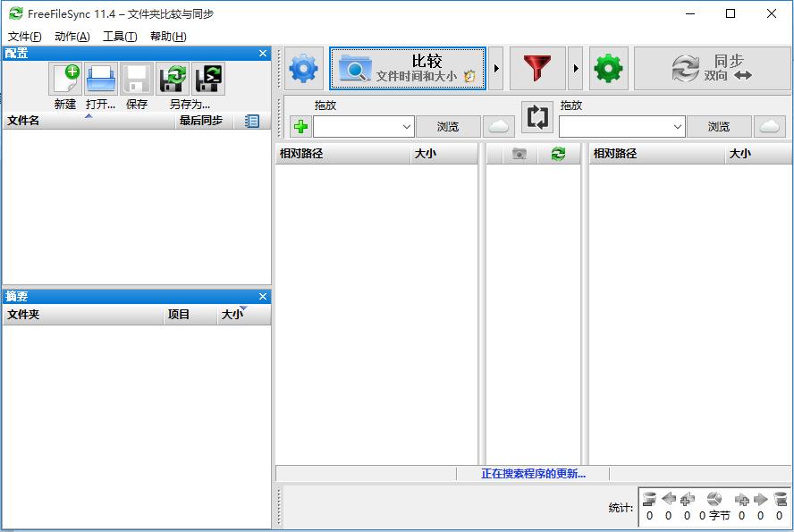The image size is (794, 532).
Task: Click the create-right plus-arrow statistics icon
Action: tap(742, 500)
